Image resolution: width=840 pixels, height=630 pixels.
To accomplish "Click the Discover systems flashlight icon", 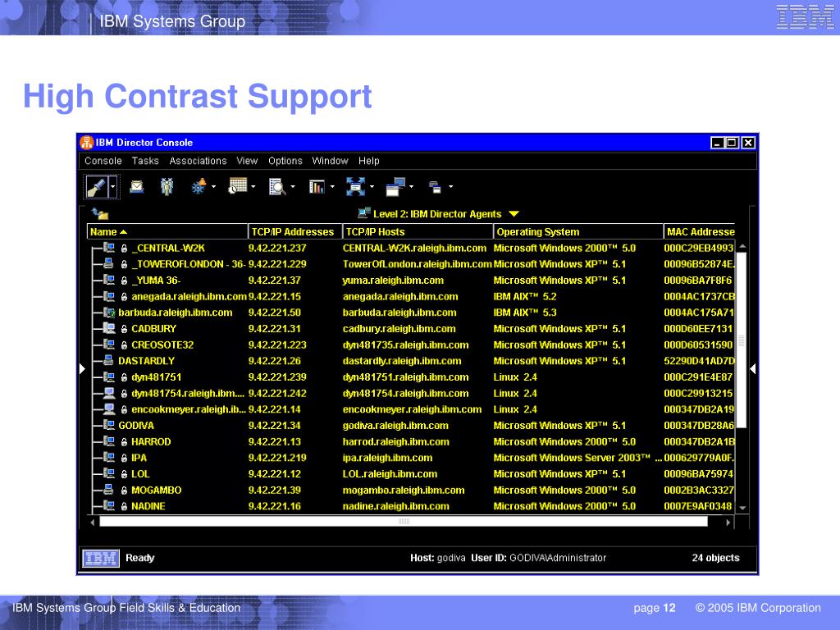I will 97,187.
